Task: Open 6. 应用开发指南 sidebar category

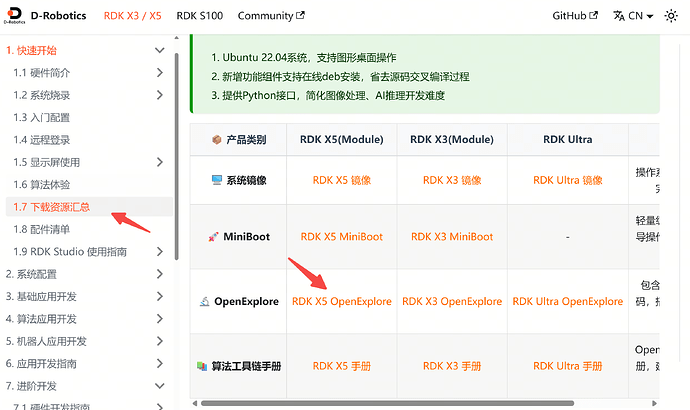Action: click(41, 363)
